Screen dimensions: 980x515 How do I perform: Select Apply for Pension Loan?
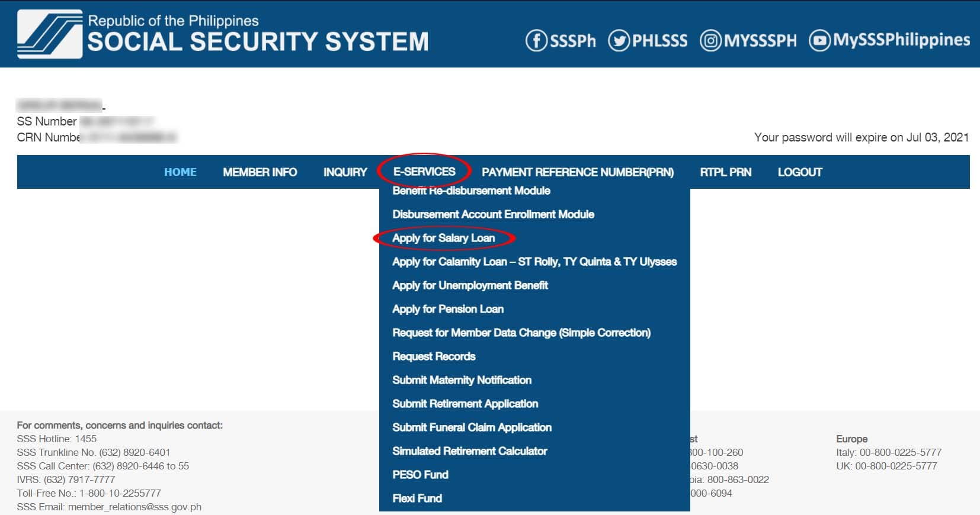click(x=448, y=309)
